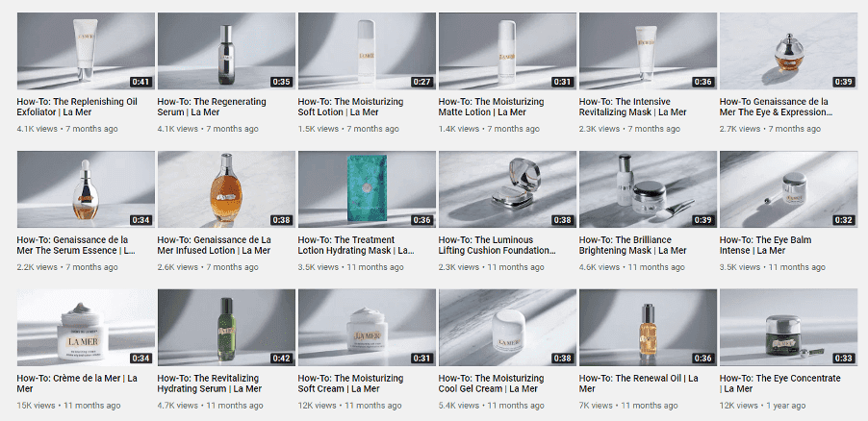The image size is (868, 421).
Task: Click the Brilliance Brightening Mask video title
Action: tap(625, 245)
